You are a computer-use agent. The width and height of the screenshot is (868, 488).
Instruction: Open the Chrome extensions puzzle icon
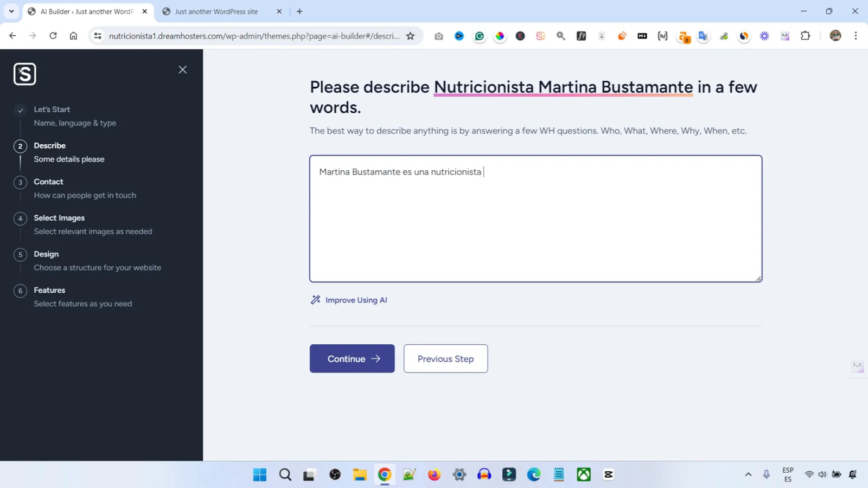click(806, 36)
